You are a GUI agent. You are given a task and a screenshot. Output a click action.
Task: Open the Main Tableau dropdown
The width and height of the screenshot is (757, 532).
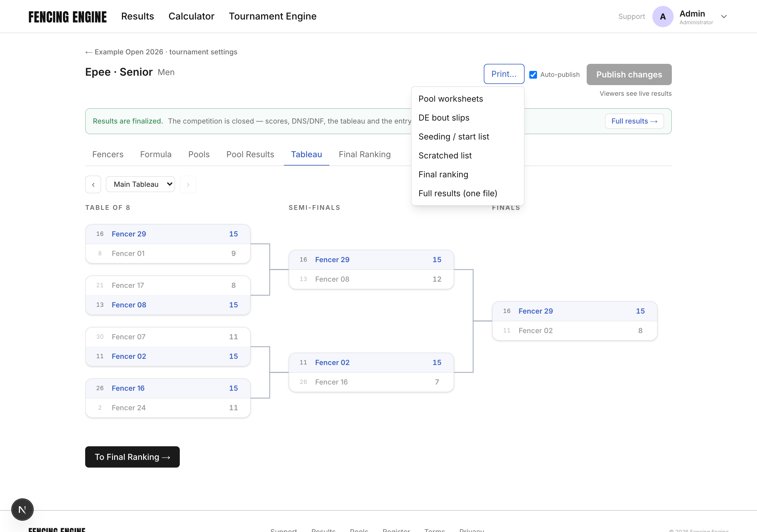pyautogui.click(x=140, y=184)
